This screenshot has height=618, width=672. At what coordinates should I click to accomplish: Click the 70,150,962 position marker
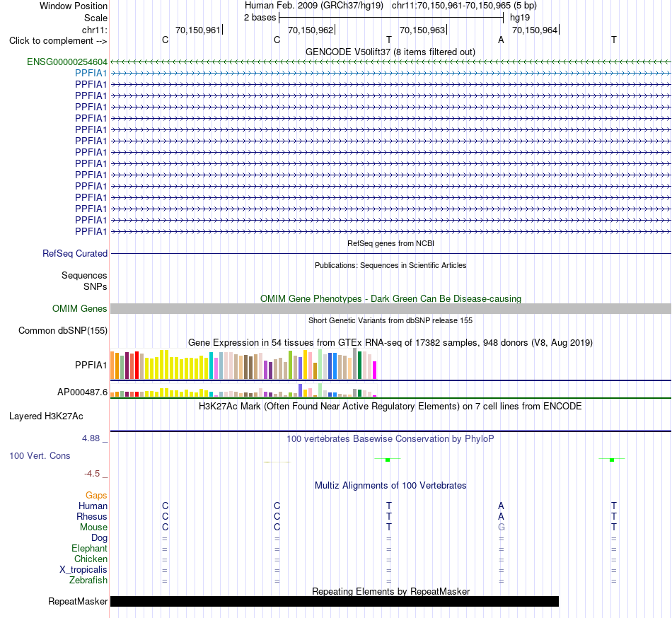click(x=311, y=30)
